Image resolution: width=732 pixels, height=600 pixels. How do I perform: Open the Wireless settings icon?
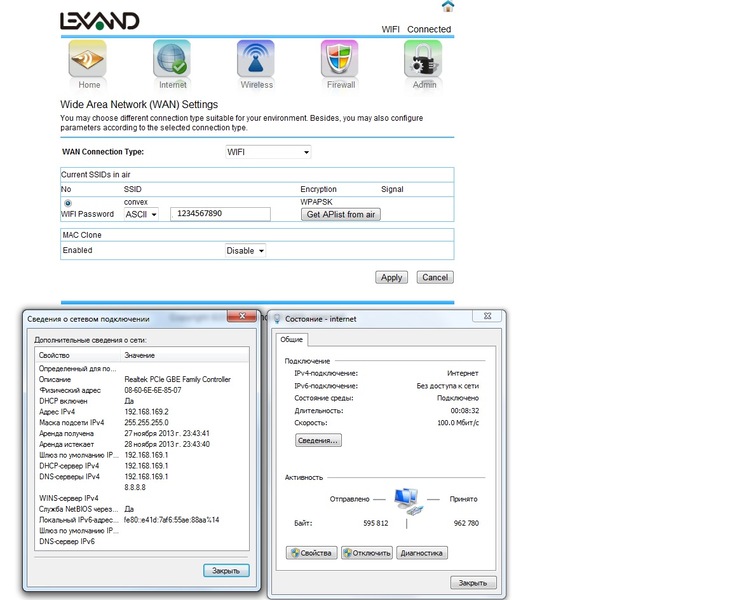256,60
